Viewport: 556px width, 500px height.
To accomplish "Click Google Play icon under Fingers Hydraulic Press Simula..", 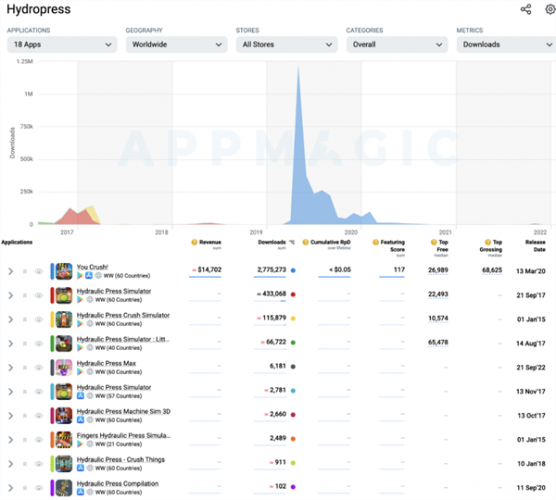I will pyautogui.click(x=80, y=444).
